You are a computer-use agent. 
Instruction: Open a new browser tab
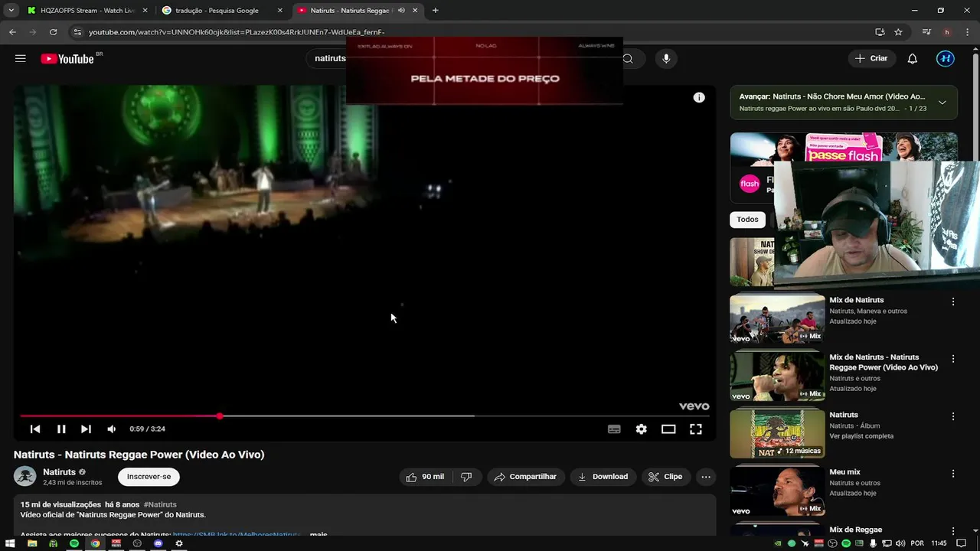pyautogui.click(x=435, y=11)
